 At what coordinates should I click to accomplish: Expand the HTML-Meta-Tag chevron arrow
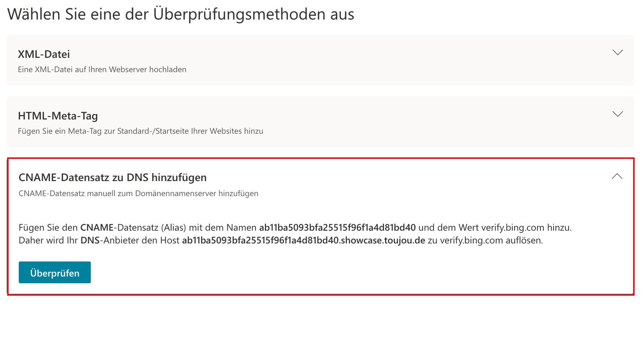pos(617,114)
